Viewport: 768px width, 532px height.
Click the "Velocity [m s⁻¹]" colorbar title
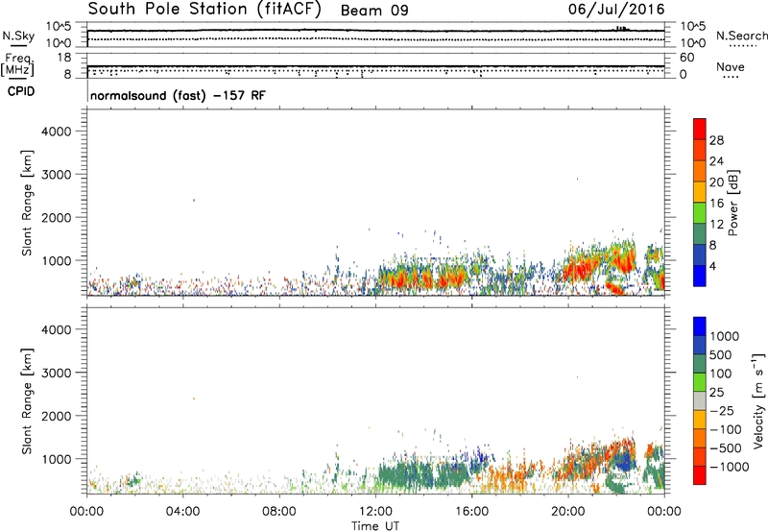[x=758, y=400]
